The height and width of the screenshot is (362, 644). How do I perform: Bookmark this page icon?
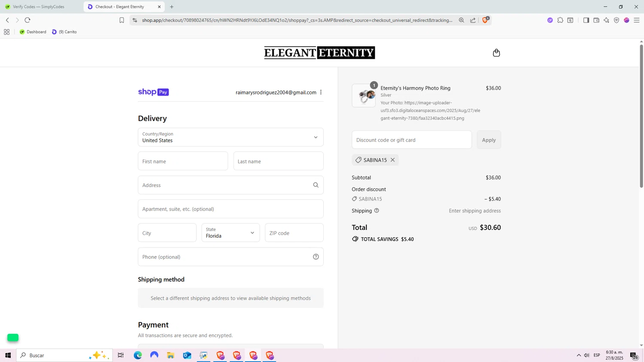click(x=122, y=20)
